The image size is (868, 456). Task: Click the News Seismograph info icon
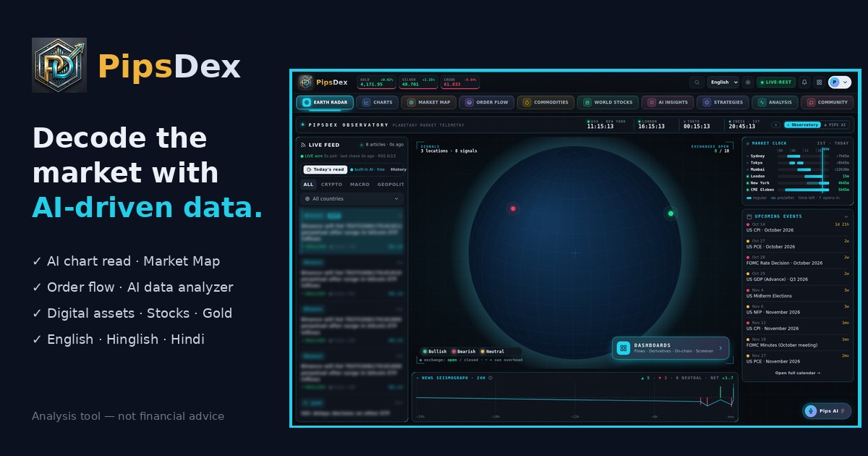point(490,378)
